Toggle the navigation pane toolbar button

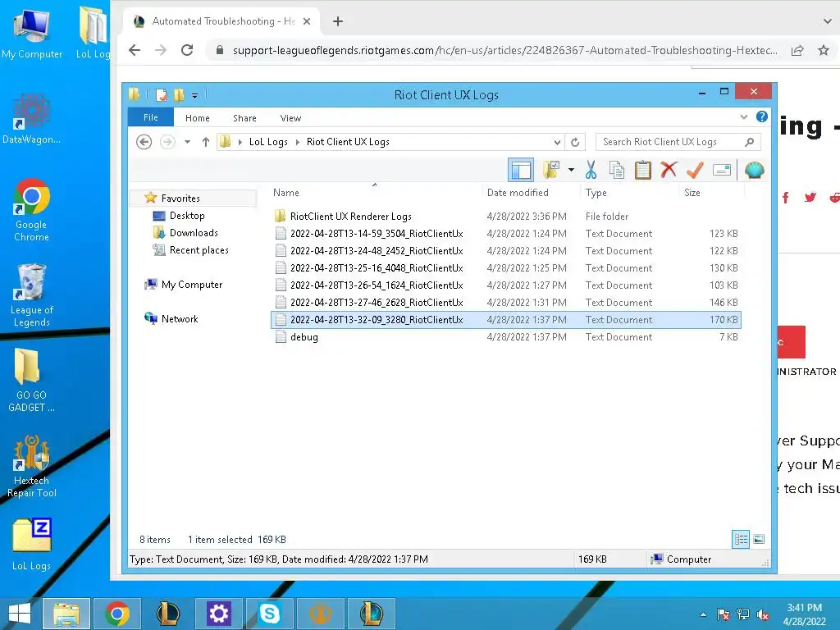521,171
